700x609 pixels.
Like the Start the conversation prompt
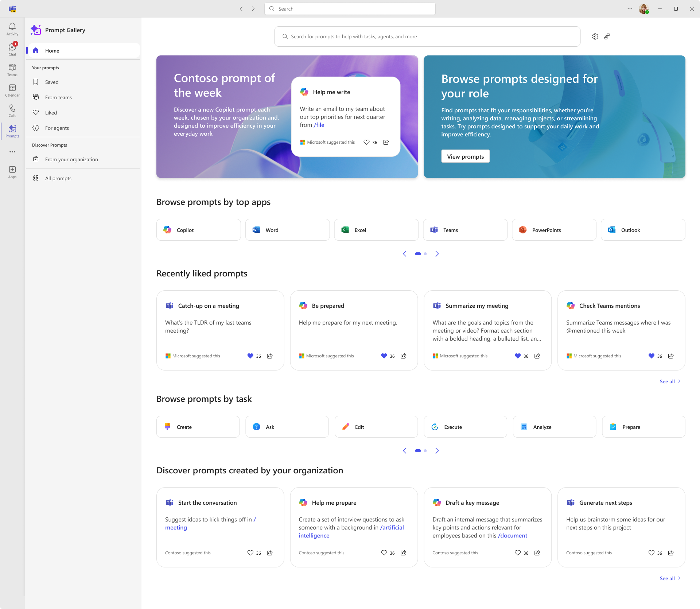250,553
